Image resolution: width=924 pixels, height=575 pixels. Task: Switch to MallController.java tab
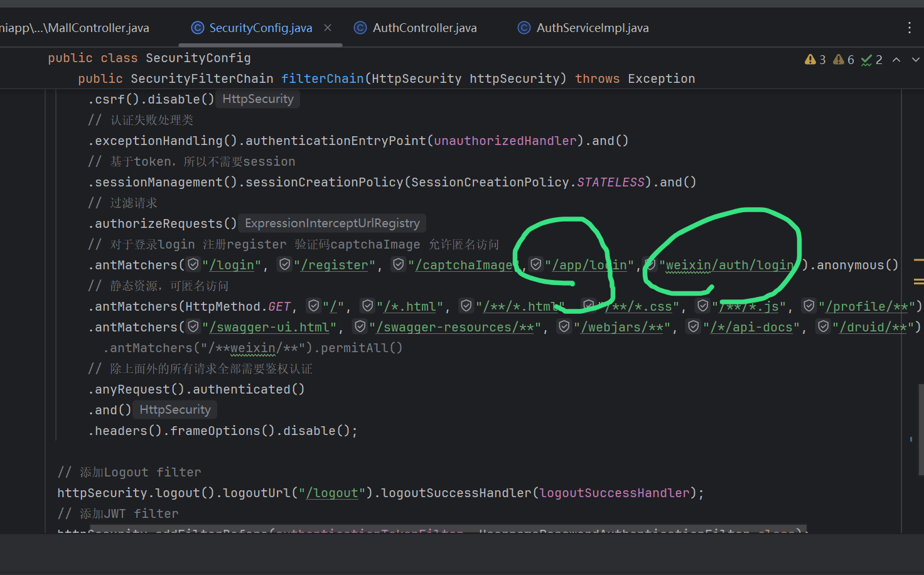[x=75, y=28]
